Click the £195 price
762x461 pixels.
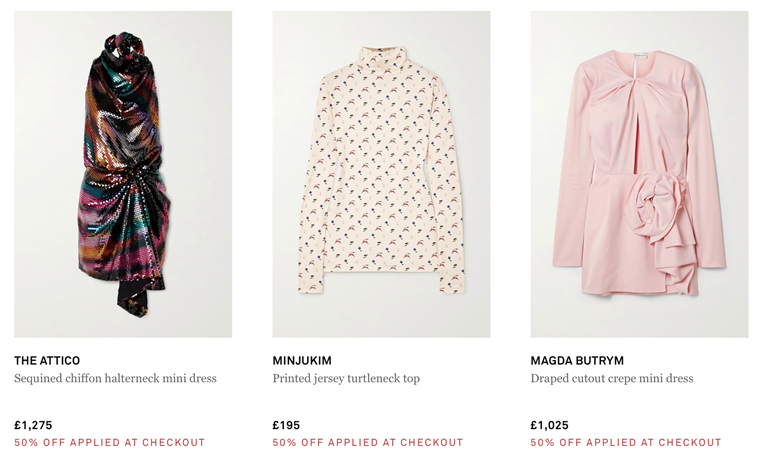pos(286,425)
